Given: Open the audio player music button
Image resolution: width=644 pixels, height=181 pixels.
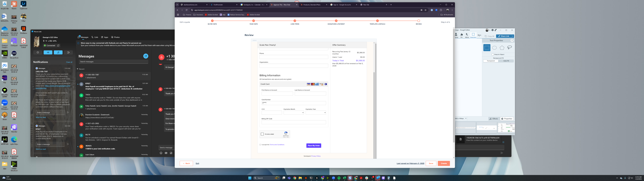Looking at the screenshot, I should click(58, 53).
